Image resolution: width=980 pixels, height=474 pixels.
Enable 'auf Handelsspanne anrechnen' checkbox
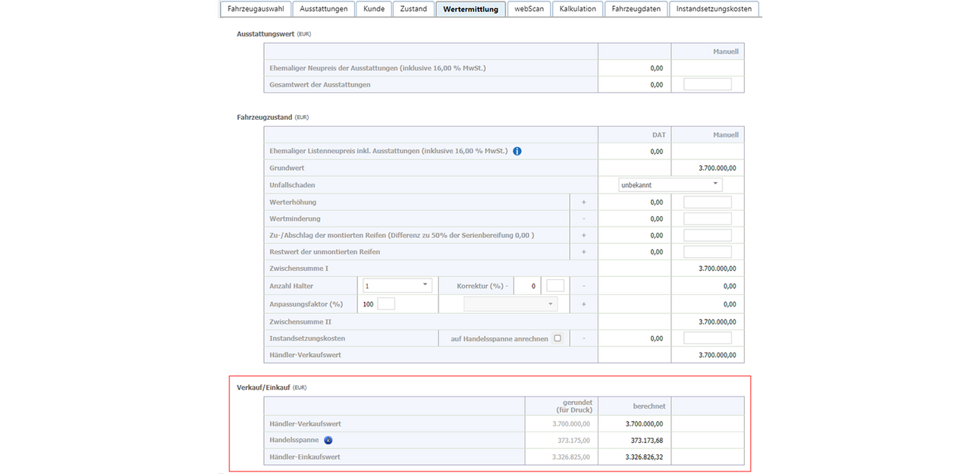[558, 339]
